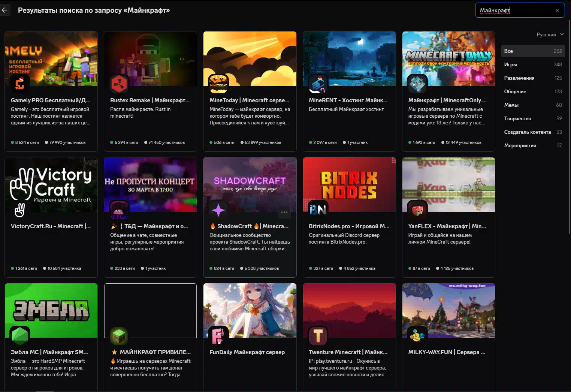The height and width of the screenshot is (392, 571).
Task: Click the MineRENT server icon
Action: coord(318,84)
